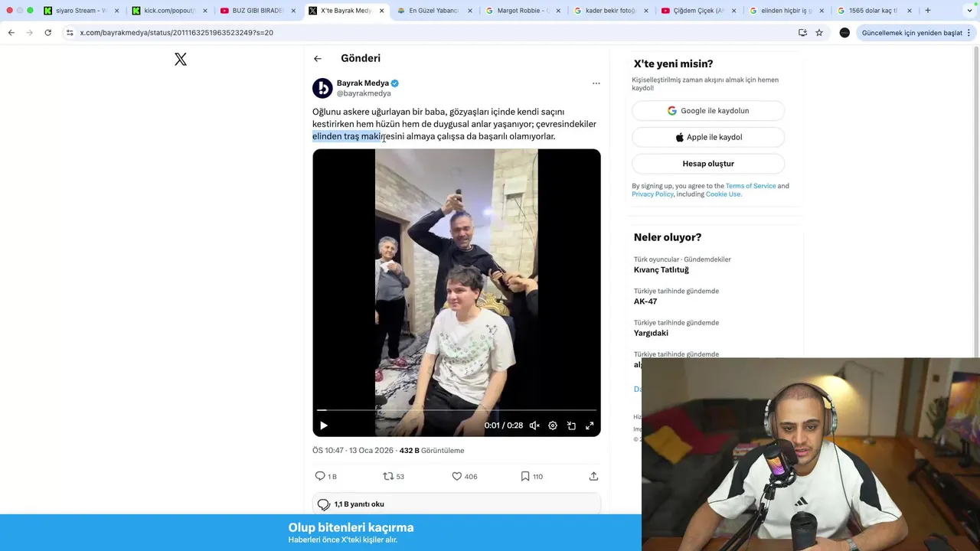Seek on the video progress bar
The width and height of the screenshot is (980, 551).
pyautogui.click(x=456, y=411)
